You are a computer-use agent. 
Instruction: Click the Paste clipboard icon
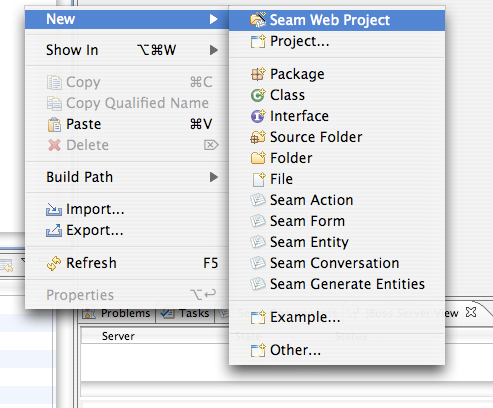(54, 125)
